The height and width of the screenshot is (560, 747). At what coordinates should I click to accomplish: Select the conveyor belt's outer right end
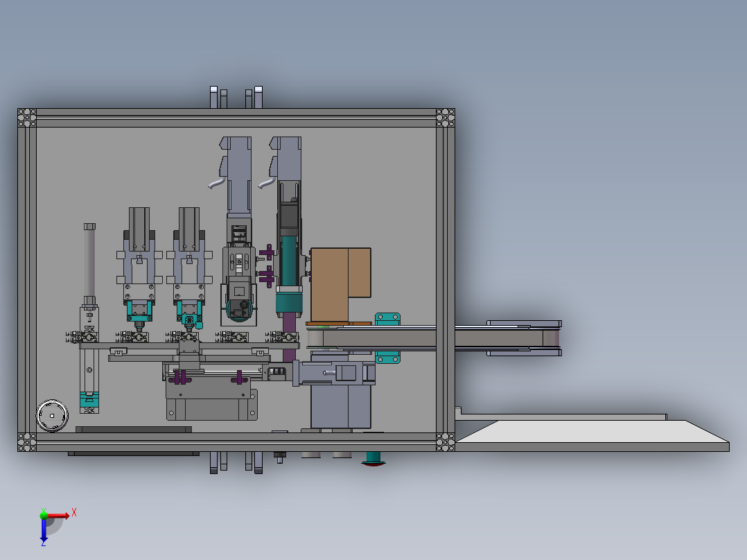click(x=552, y=338)
